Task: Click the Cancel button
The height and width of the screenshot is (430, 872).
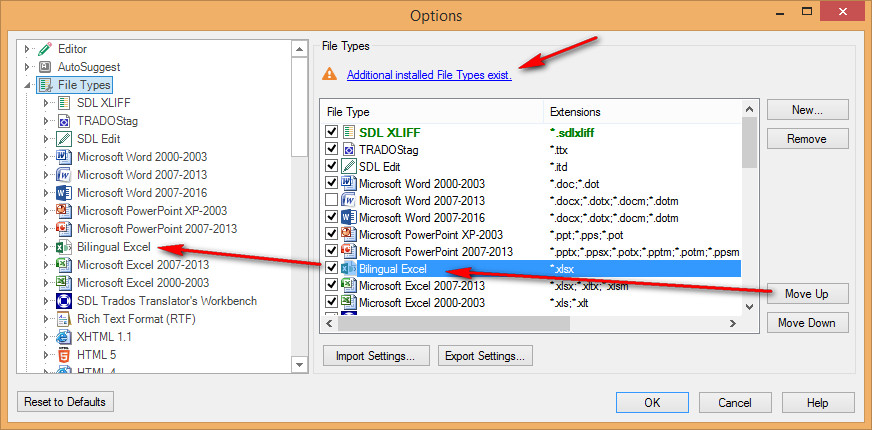Action: click(735, 403)
